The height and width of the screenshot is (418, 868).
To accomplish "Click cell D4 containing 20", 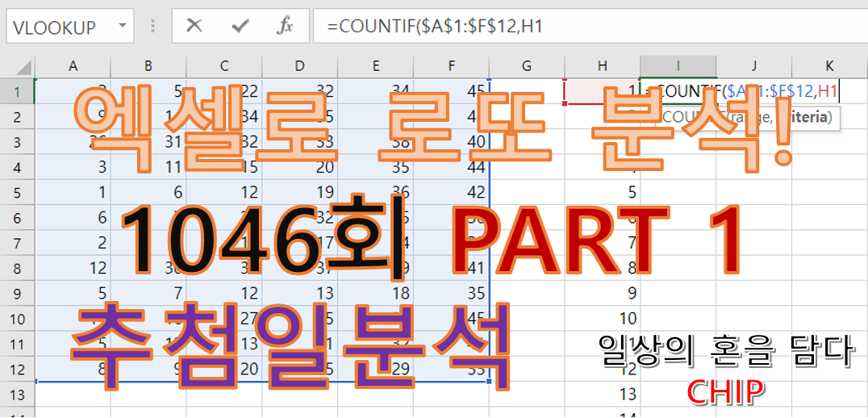I will (x=299, y=167).
